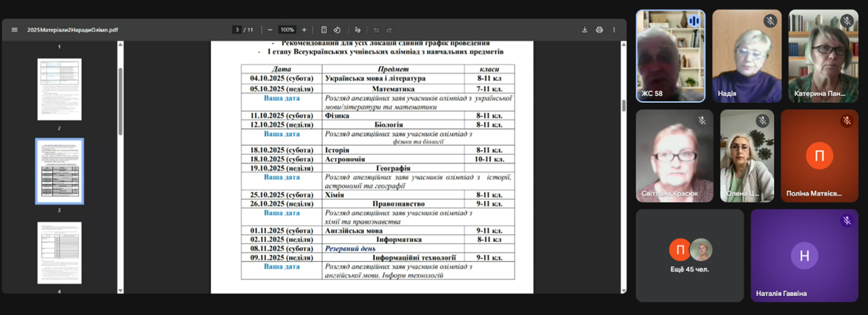Screen dimensions: 868x315
Task: Click the date 26.10.2025 (неділя)
Action: 281,203
